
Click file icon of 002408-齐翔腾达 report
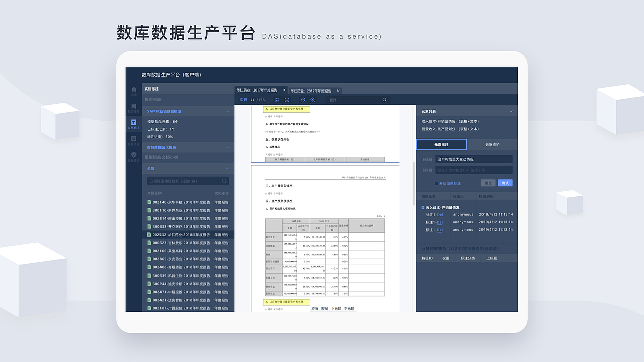149,267
